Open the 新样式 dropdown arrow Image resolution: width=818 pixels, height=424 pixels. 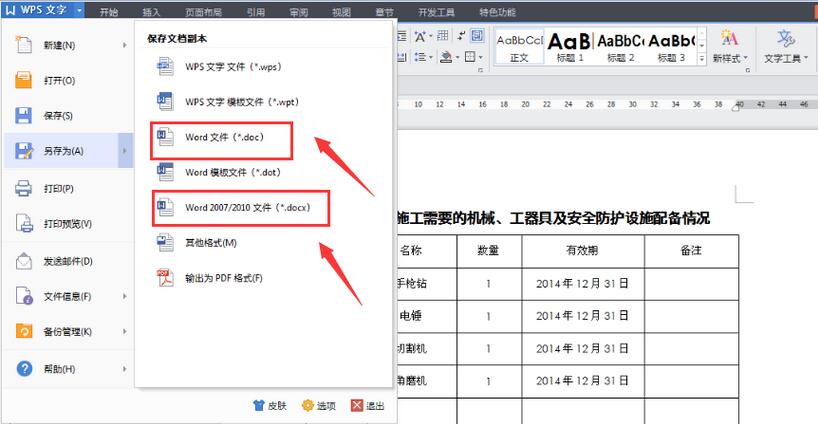tap(745, 58)
